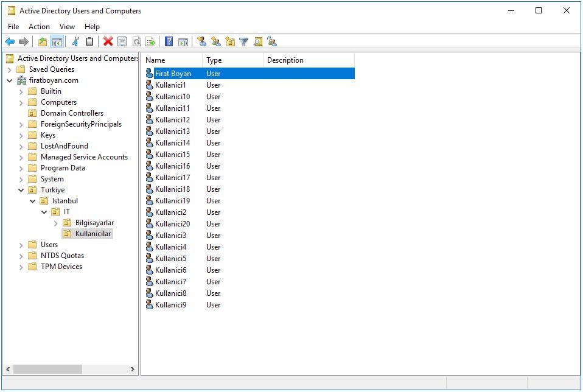Click the Domain Controllers OU folder icon

click(x=33, y=113)
